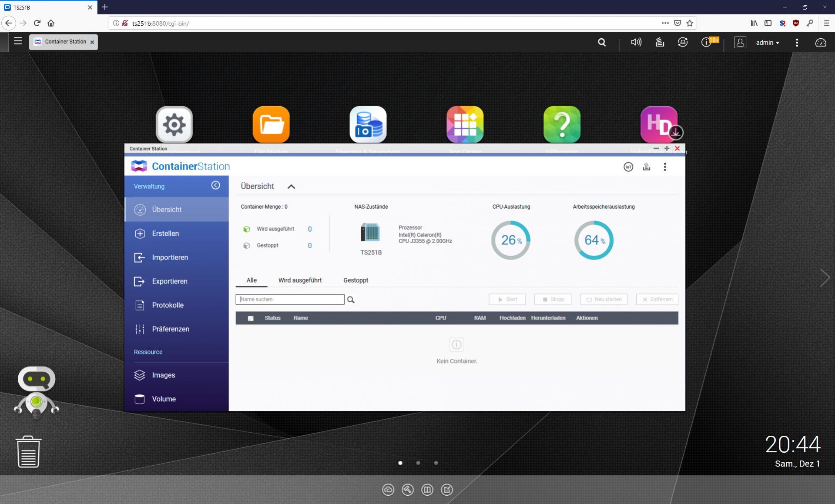Open the QTS search icon in top bar
The height and width of the screenshot is (504, 835).
tap(602, 42)
